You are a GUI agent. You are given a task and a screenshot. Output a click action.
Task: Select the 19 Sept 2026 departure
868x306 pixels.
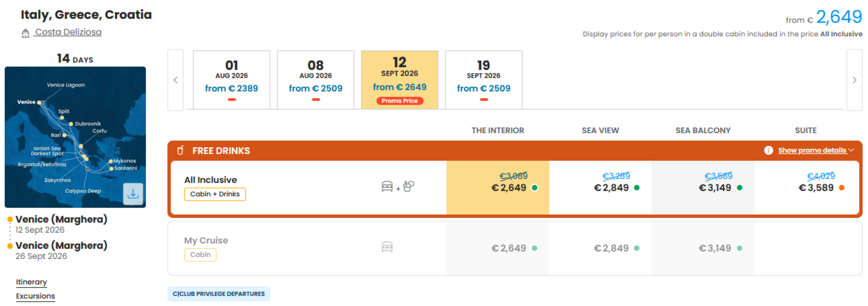[483, 80]
